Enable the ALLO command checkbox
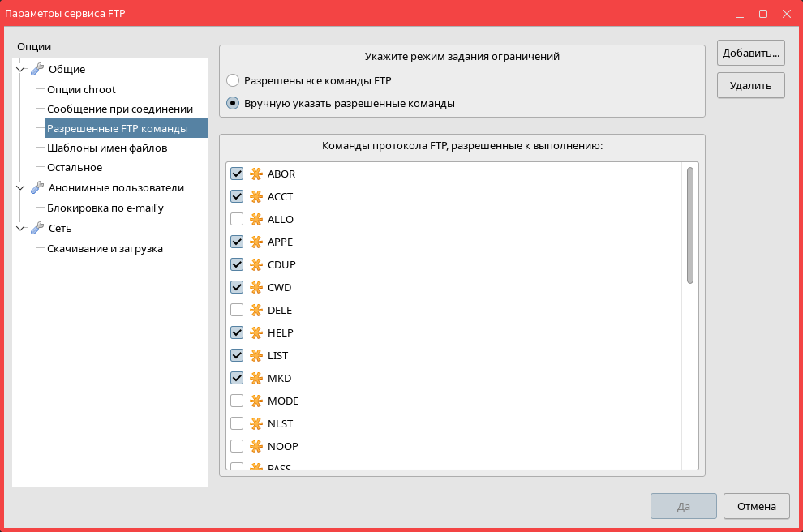Screen dimensions: 803x532 click(237, 220)
